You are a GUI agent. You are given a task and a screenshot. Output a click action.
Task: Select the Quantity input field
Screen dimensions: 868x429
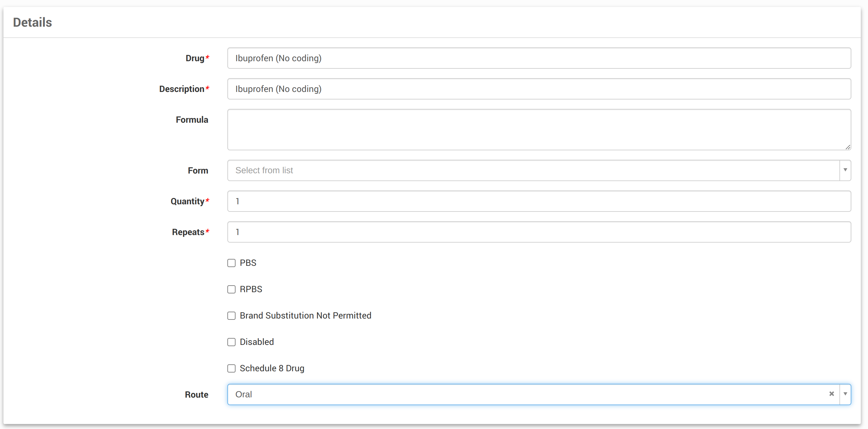click(539, 201)
